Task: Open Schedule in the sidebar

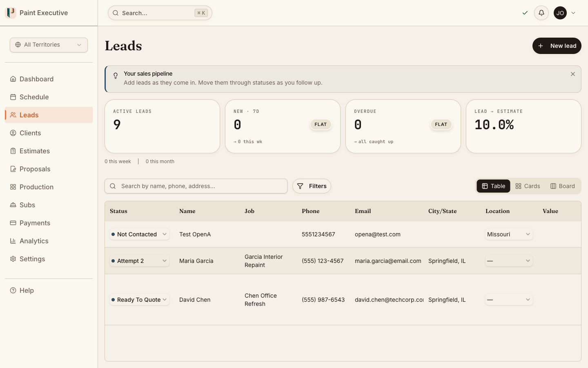Action: (x=49, y=97)
